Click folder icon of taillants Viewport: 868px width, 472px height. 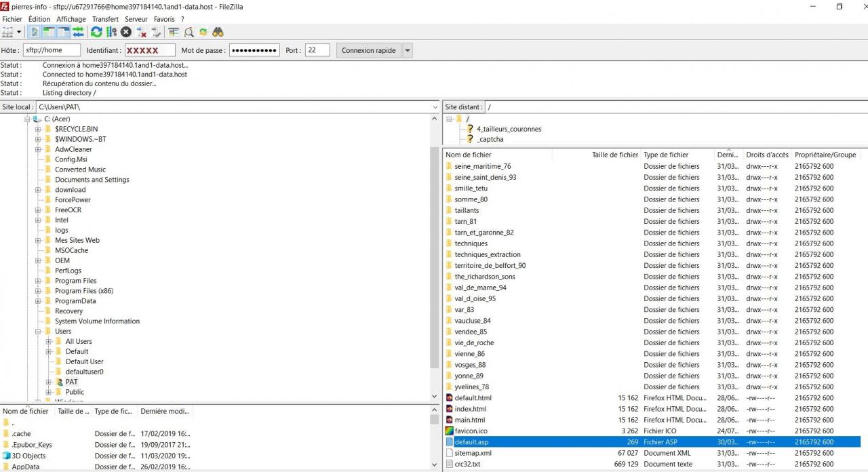coord(449,210)
